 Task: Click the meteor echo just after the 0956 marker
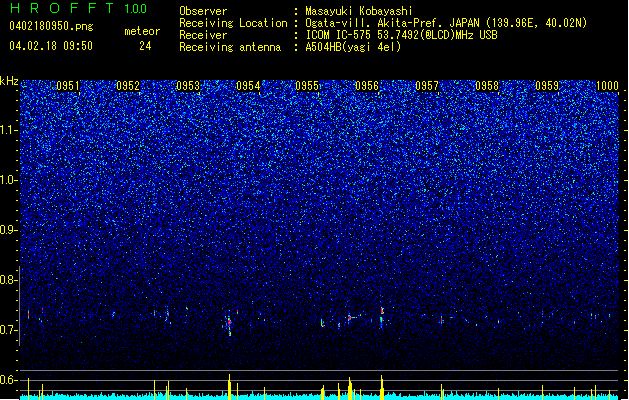(382, 317)
